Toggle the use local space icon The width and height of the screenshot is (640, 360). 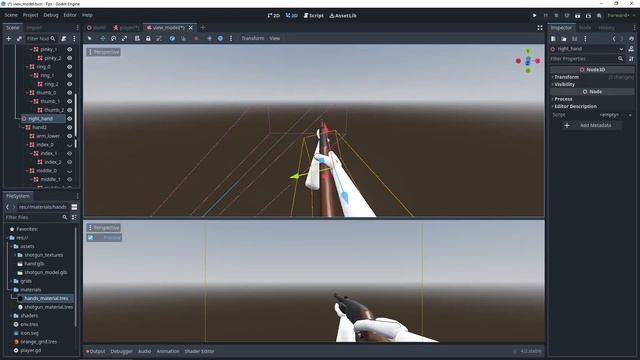tap(172, 38)
